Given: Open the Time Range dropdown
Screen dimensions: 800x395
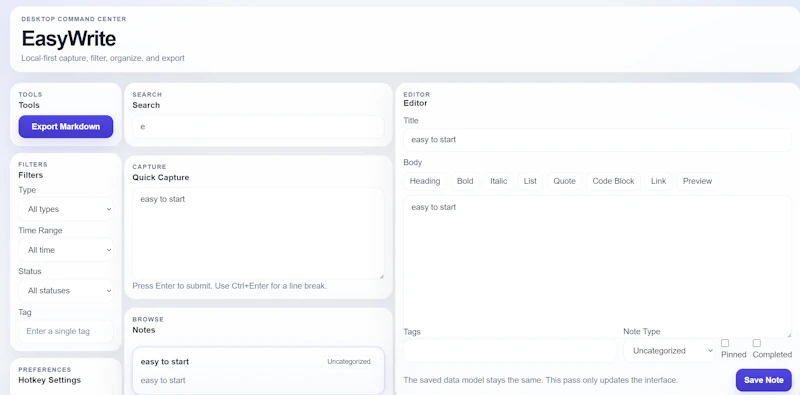Looking at the screenshot, I should coord(66,250).
